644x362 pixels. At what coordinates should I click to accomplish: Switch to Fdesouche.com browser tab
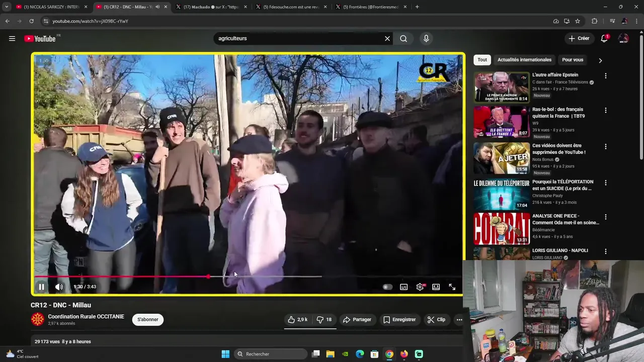(291, 7)
